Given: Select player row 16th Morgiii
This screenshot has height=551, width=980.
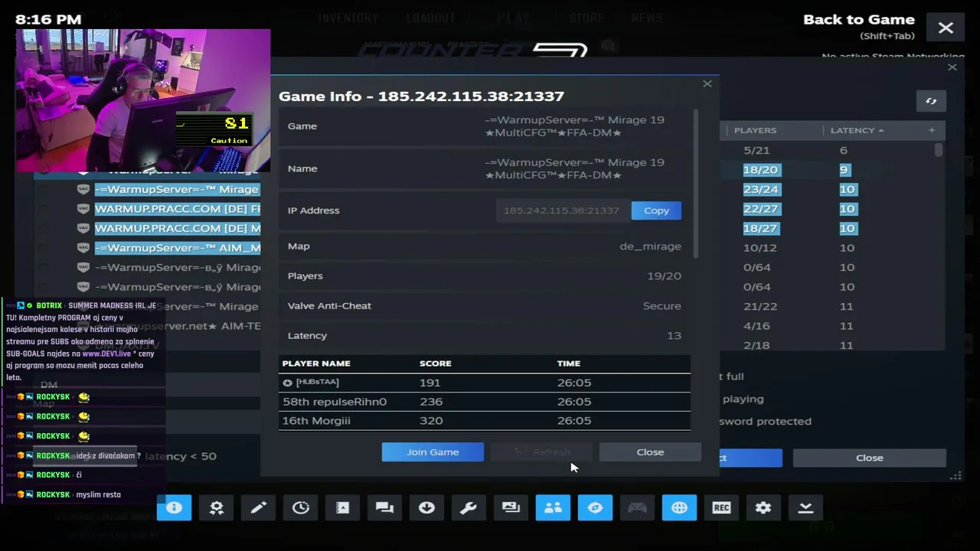Looking at the screenshot, I should click(x=485, y=421).
